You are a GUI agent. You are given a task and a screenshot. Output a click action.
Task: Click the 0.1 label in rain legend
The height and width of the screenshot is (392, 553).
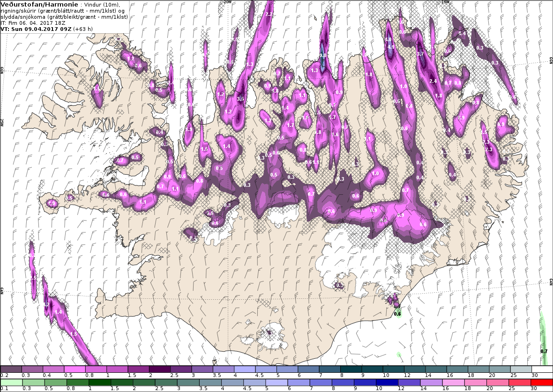tap(5, 388)
